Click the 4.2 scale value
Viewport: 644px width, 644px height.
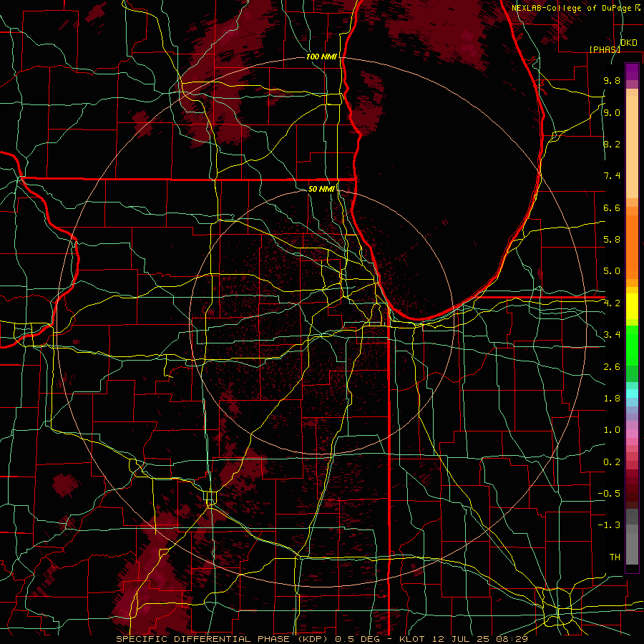point(612,303)
